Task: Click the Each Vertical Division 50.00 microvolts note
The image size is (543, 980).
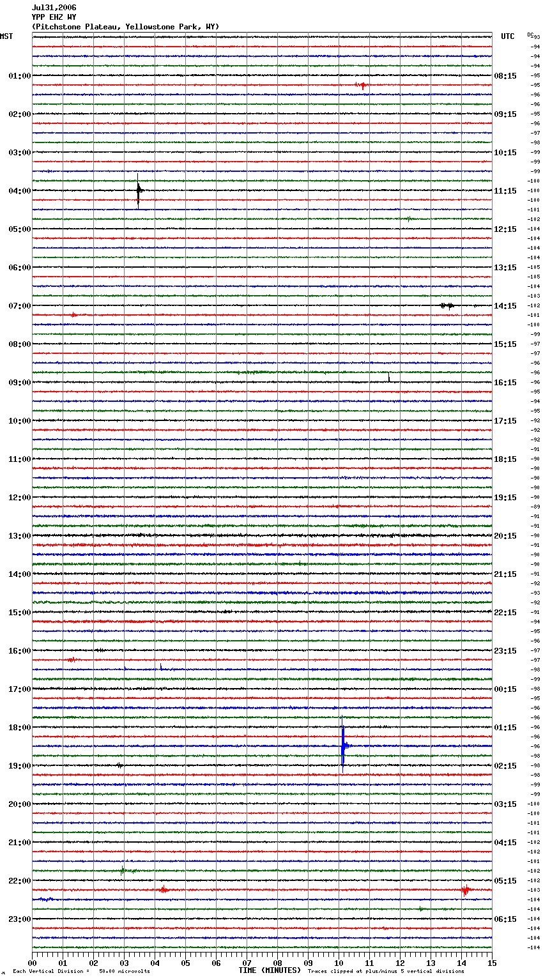Action: click(x=82, y=972)
